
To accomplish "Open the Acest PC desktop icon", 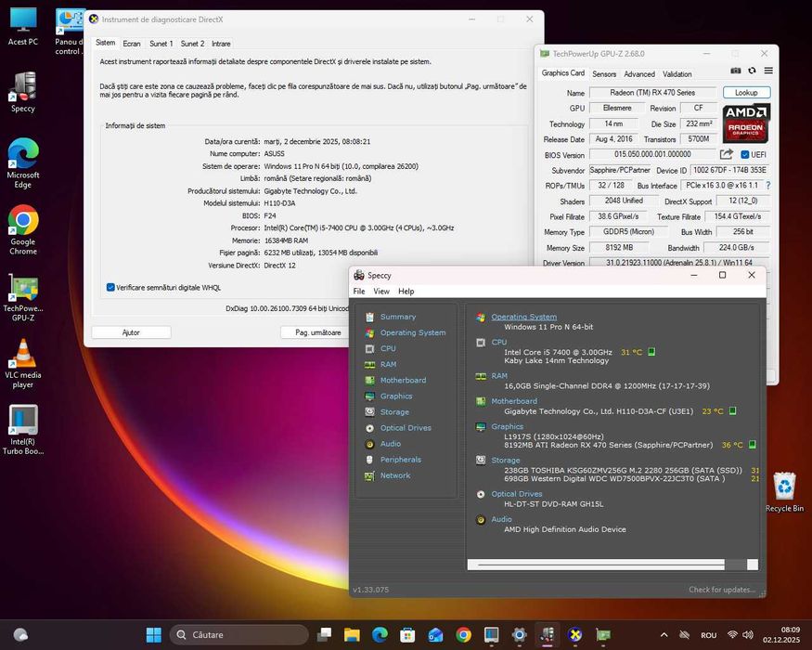I will pyautogui.click(x=23, y=26).
